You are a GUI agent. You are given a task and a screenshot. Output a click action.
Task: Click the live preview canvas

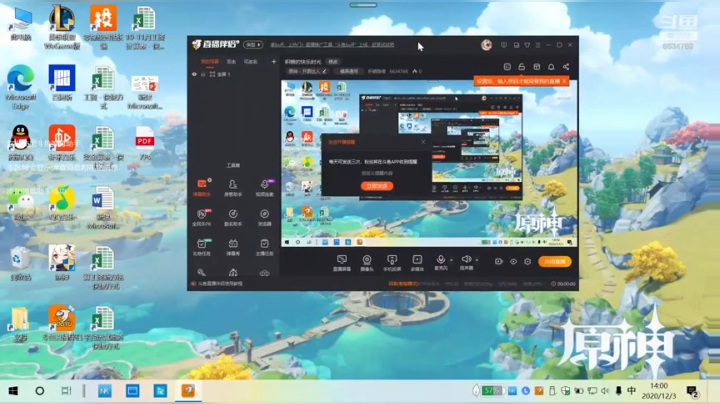pos(429,163)
